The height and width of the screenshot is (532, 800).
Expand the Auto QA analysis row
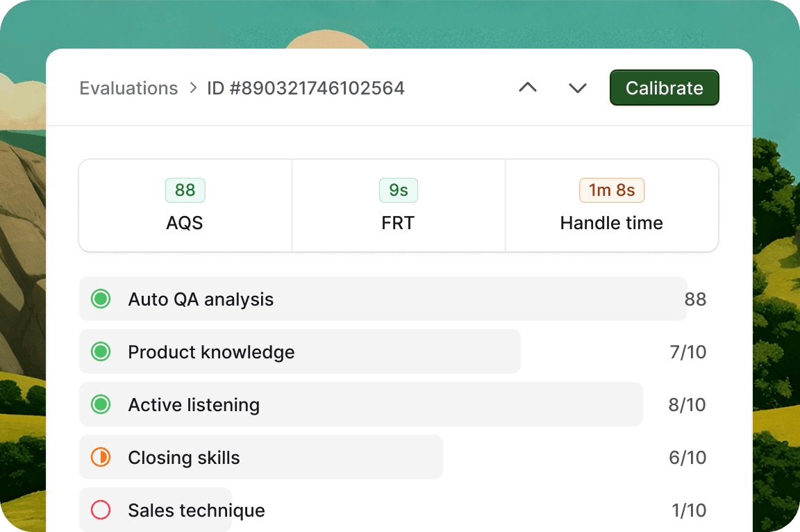coord(383,299)
